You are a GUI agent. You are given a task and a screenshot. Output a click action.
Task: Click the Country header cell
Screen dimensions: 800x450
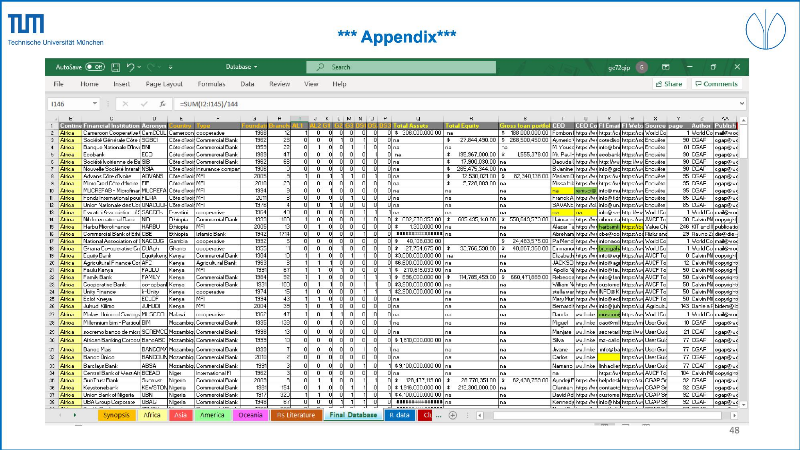(181, 126)
